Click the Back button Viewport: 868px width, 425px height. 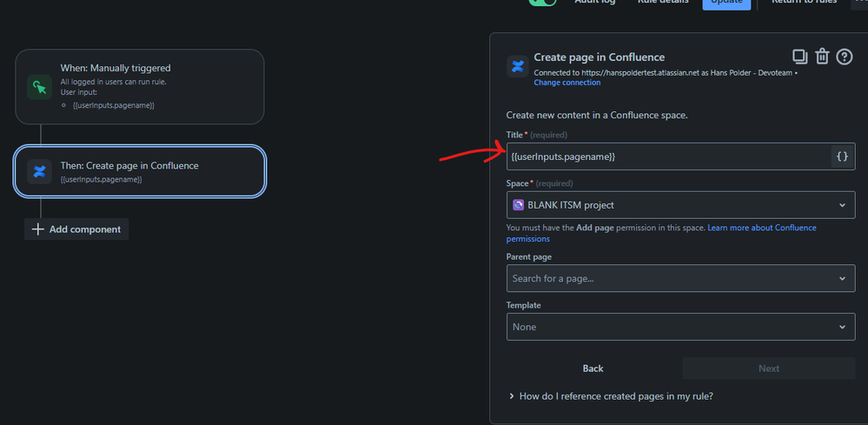(593, 369)
